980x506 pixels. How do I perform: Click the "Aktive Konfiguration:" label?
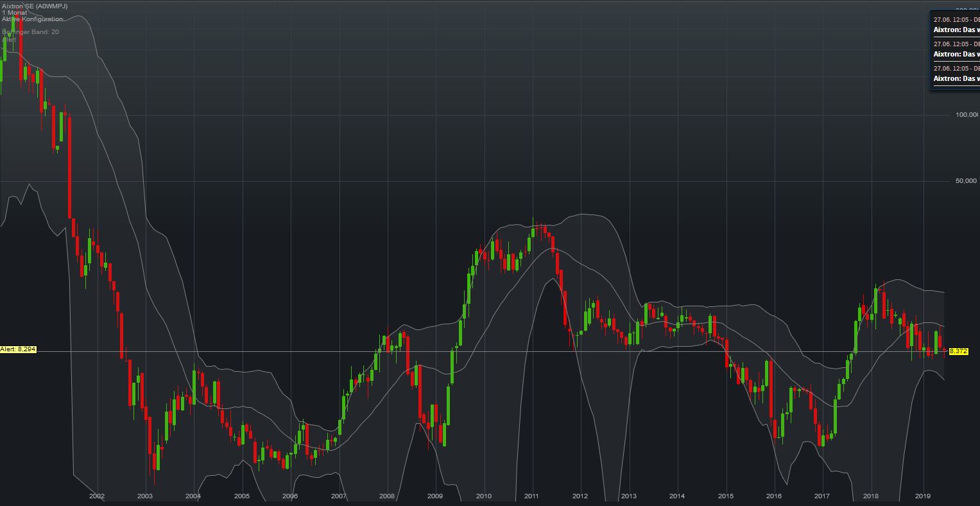point(33,19)
